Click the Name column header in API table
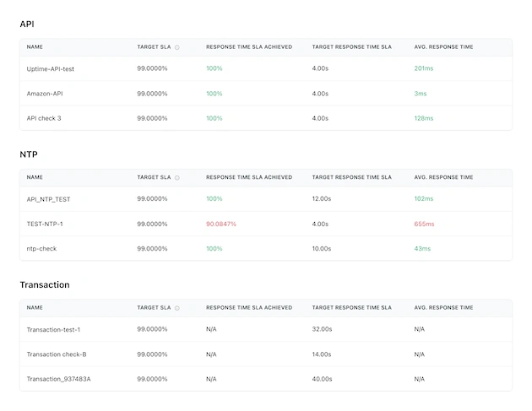Screen dimensions: 532x411 [35, 47]
